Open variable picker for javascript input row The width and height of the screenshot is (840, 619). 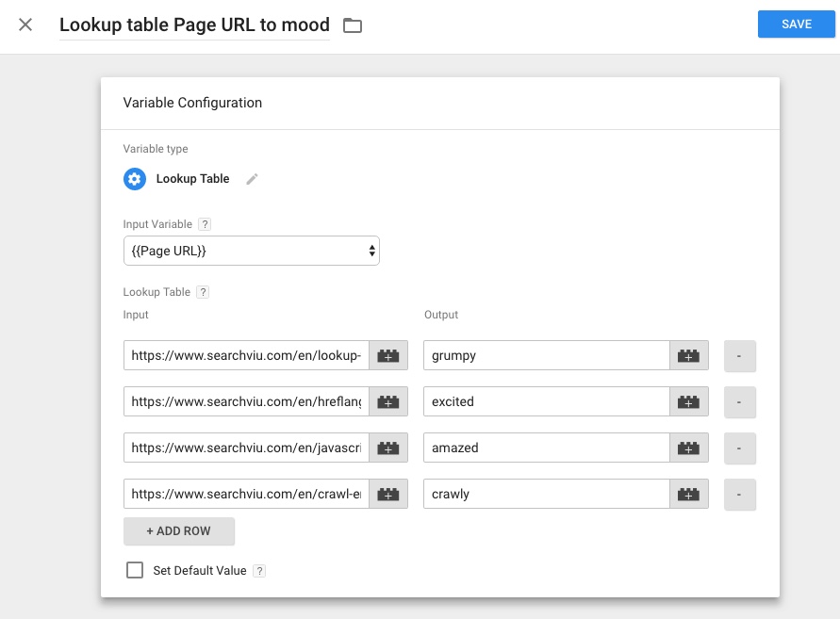(388, 448)
